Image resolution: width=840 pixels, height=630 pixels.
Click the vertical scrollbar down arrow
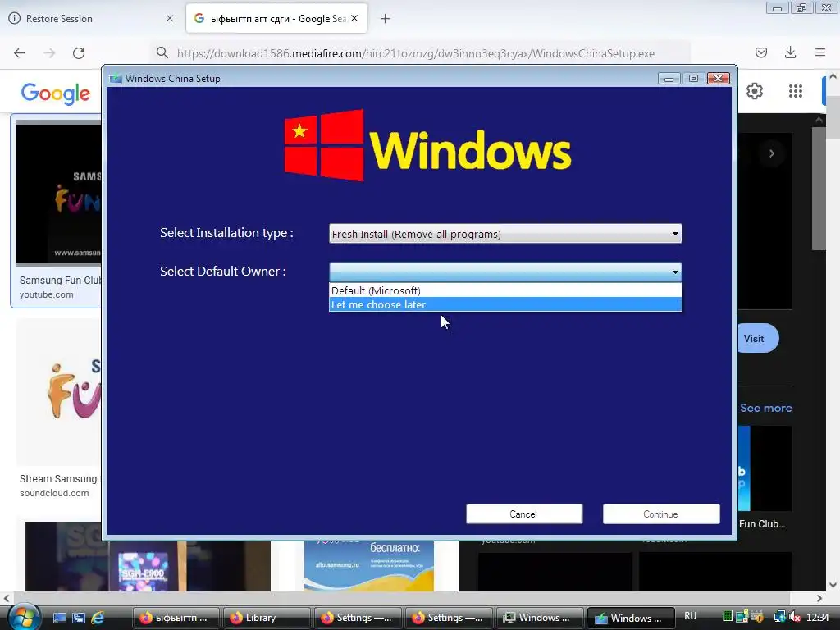pyautogui.click(x=833, y=584)
